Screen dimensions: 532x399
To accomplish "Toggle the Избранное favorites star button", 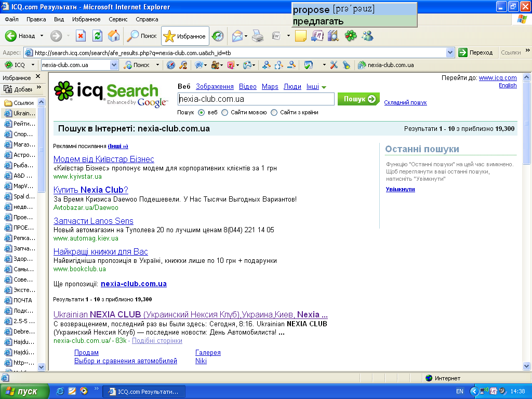I will 185,36.
